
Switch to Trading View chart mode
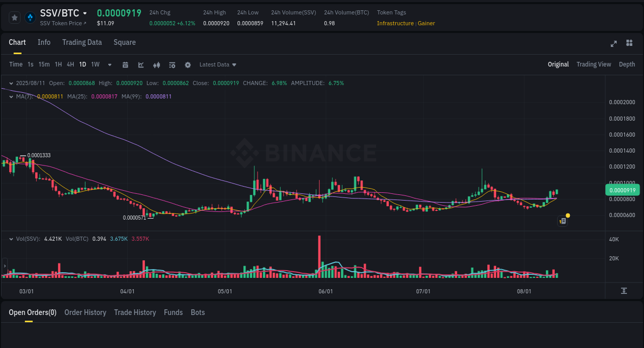[594, 64]
